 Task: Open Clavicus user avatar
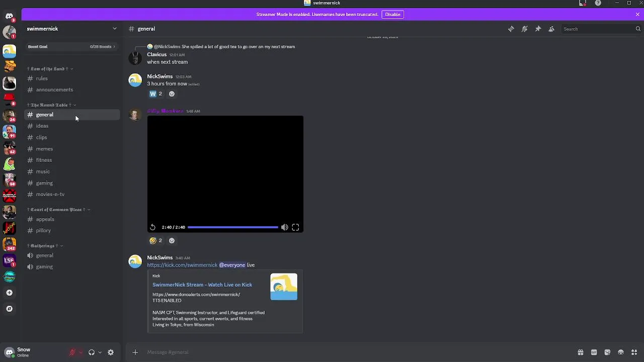(135, 58)
